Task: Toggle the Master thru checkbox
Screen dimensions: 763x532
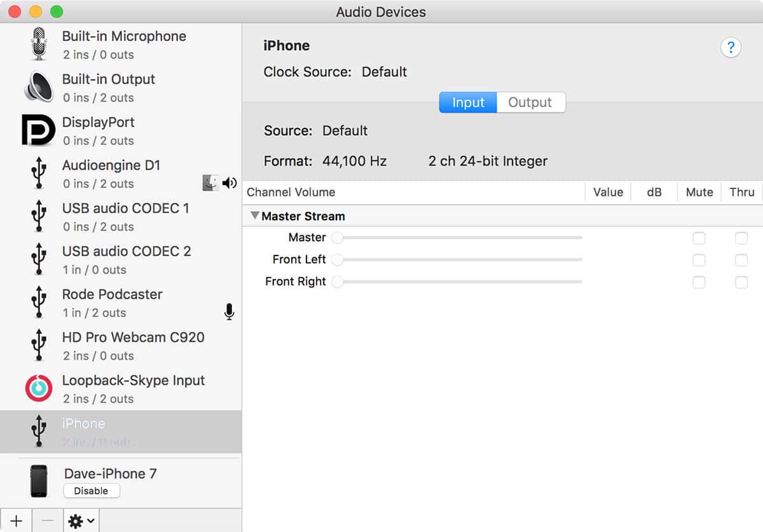Action: coord(741,238)
